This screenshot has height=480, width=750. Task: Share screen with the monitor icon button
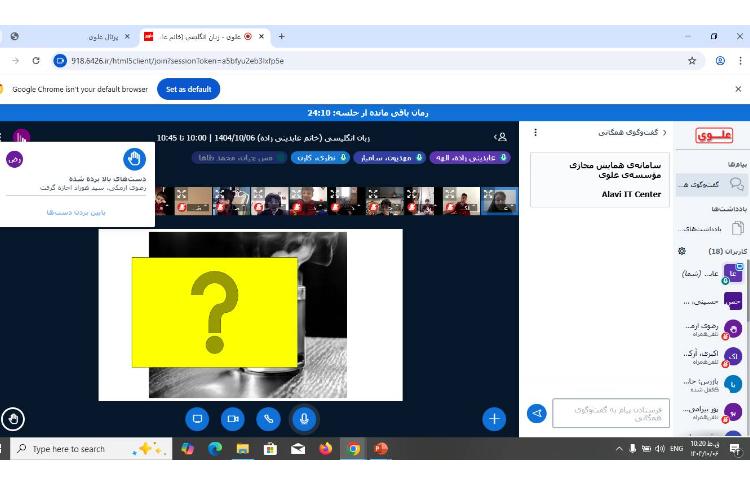pyautogui.click(x=197, y=419)
